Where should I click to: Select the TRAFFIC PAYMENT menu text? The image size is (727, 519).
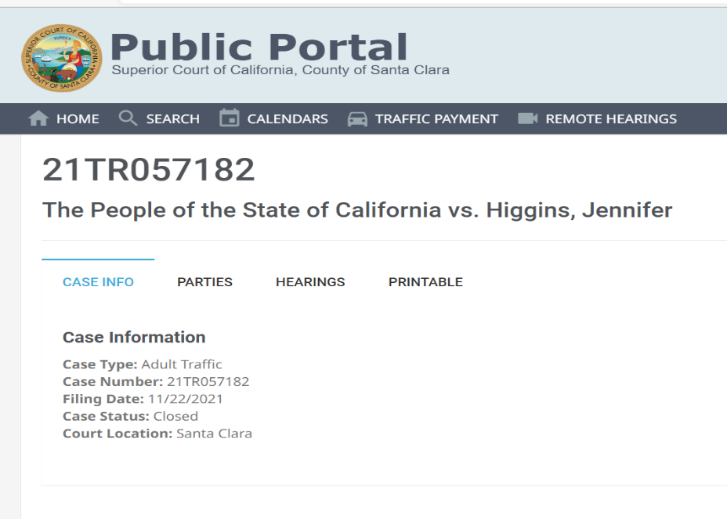click(x=436, y=119)
